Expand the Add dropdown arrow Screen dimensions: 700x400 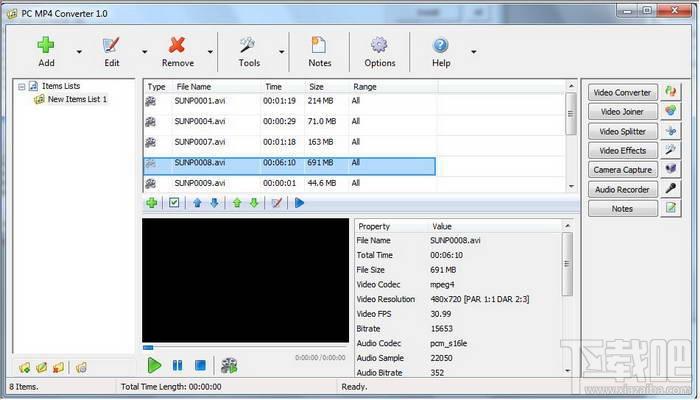click(79, 52)
